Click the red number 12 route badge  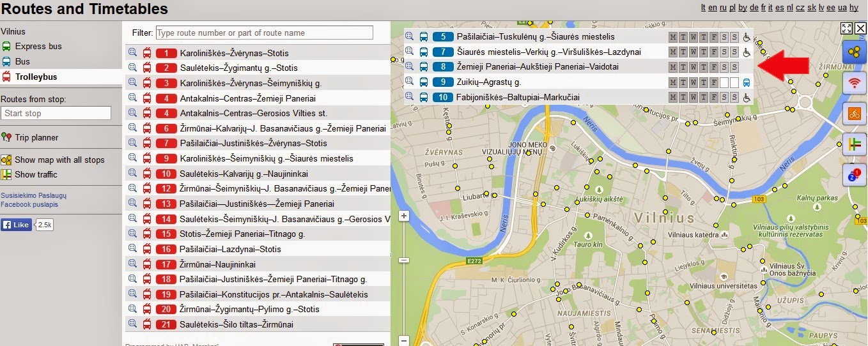coord(166,188)
